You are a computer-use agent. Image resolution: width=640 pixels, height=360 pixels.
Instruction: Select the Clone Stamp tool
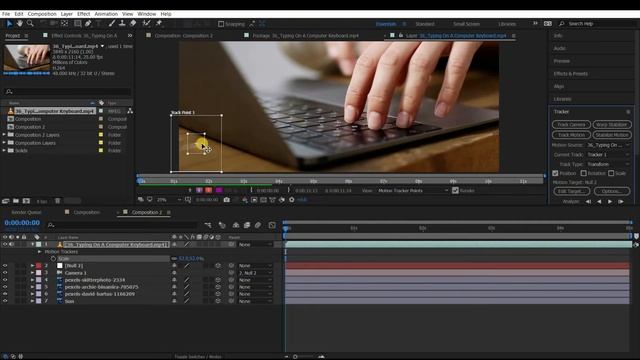point(122,24)
